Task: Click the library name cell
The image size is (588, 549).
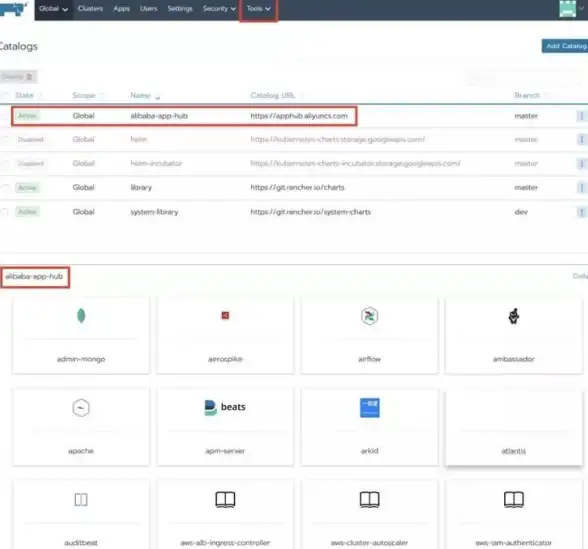Action: click(x=141, y=188)
